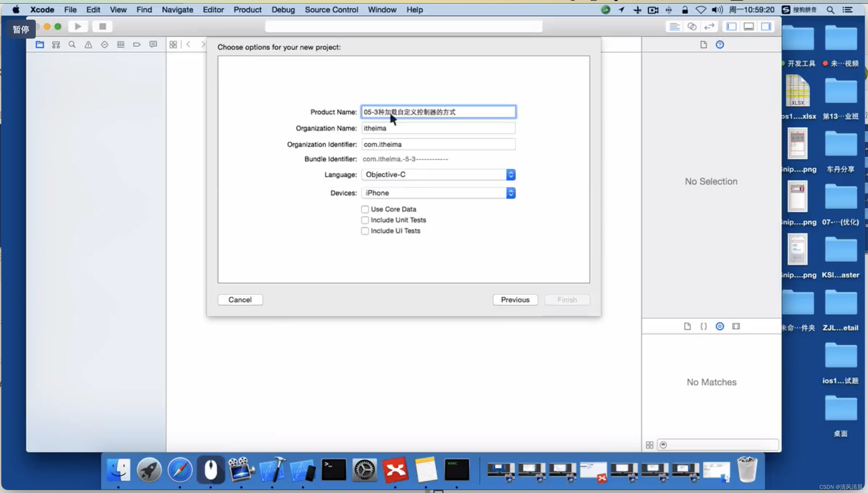Viewport: 868px width, 493px height.
Task: Toggle Include Unit Tests checkbox
Action: pyautogui.click(x=364, y=220)
